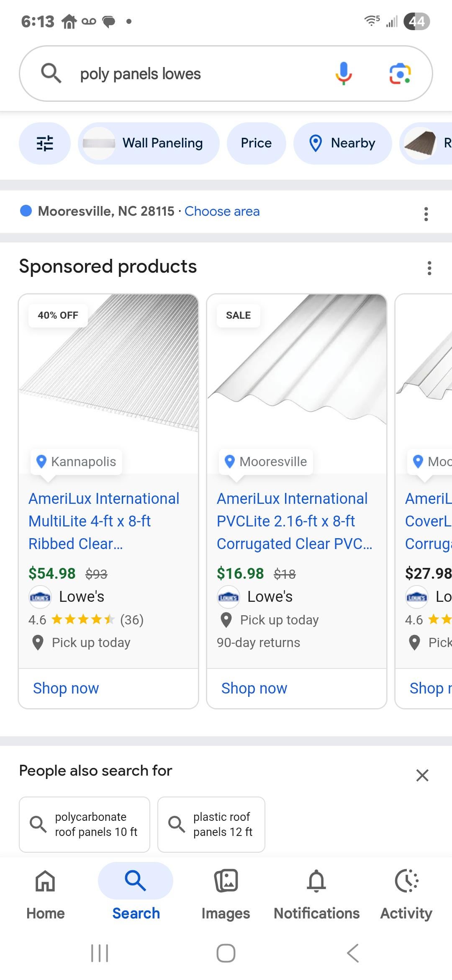Toggle the Nearby filter chip
Viewport: 452px width, 980px height.
[342, 143]
